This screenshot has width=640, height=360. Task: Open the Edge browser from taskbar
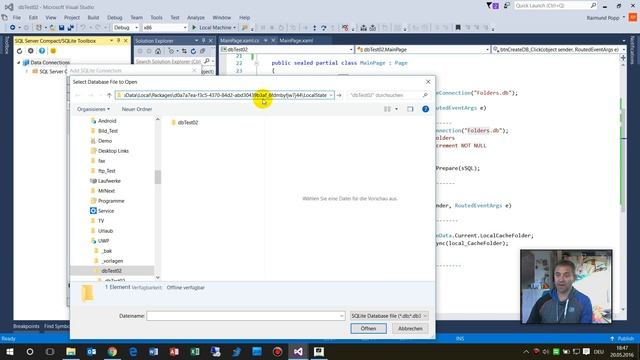point(133,351)
